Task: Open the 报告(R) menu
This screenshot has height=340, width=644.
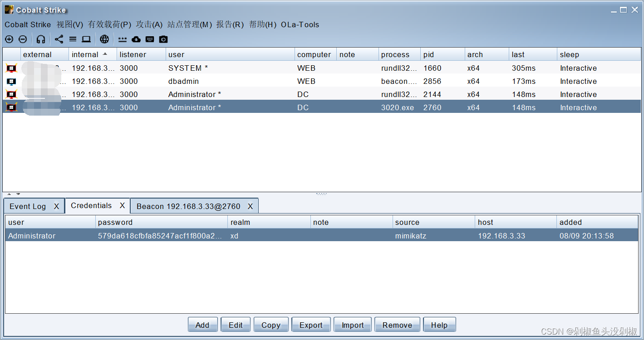Action: click(x=230, y=24)
